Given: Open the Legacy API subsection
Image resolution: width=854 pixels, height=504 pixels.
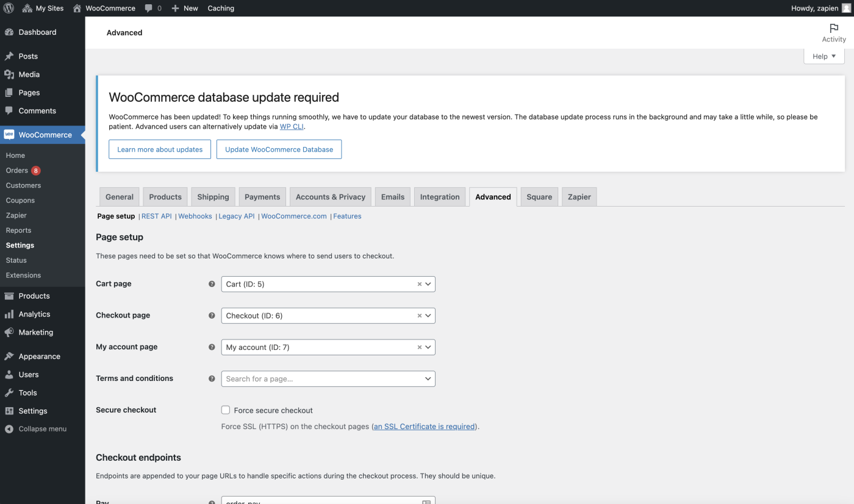Looking at the screenshot, I should 237,216.
